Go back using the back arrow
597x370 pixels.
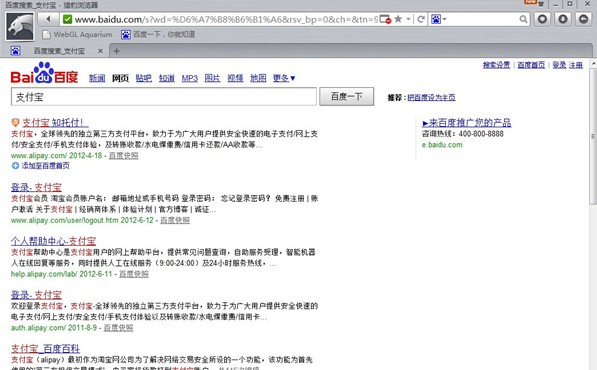tap(48, 19)
